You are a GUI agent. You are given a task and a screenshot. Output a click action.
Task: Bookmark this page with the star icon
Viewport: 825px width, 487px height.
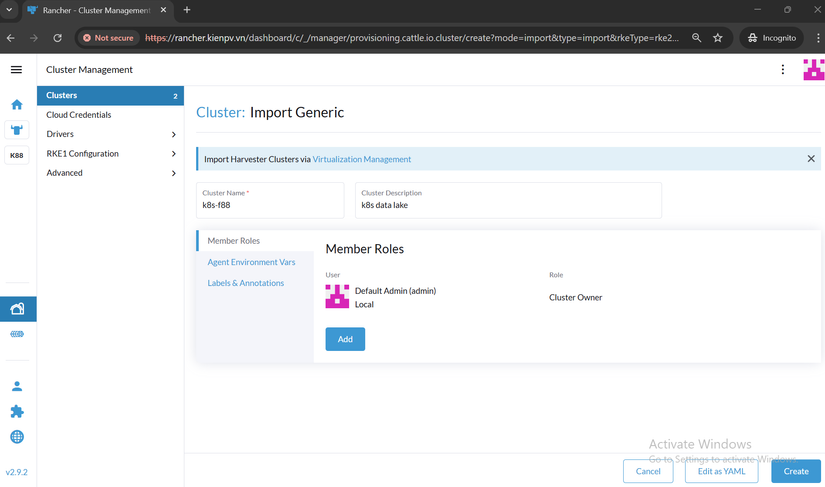[x=718, y=38]
